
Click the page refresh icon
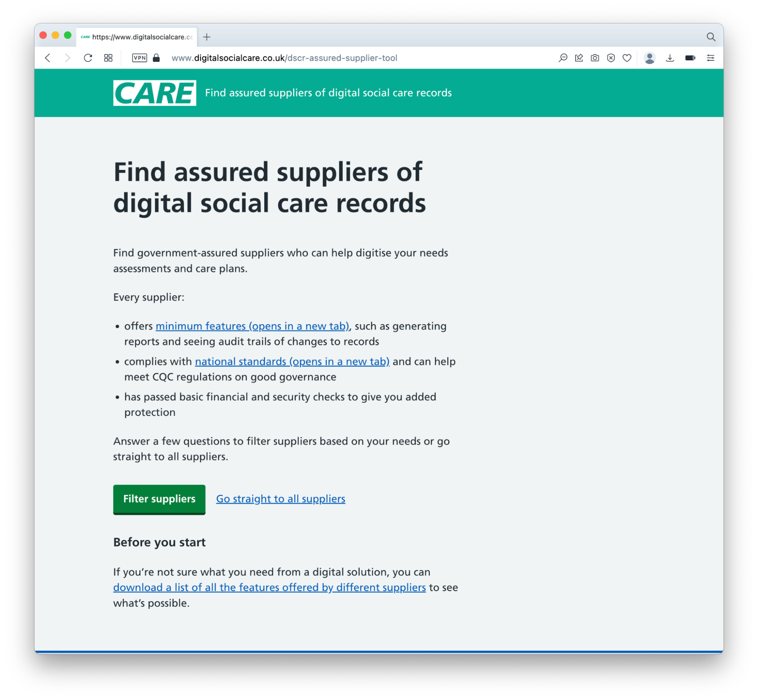(88, 58)
